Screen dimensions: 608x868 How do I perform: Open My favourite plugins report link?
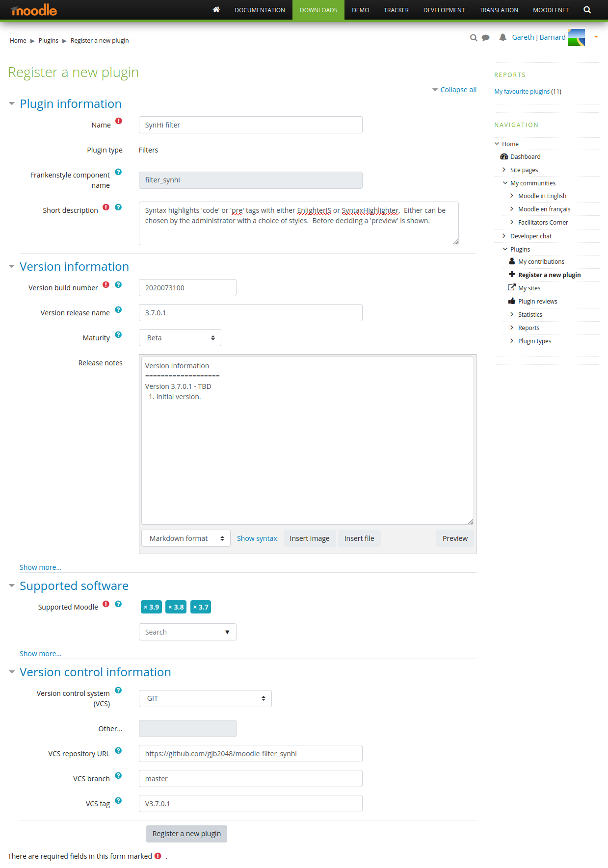(522, 92)
